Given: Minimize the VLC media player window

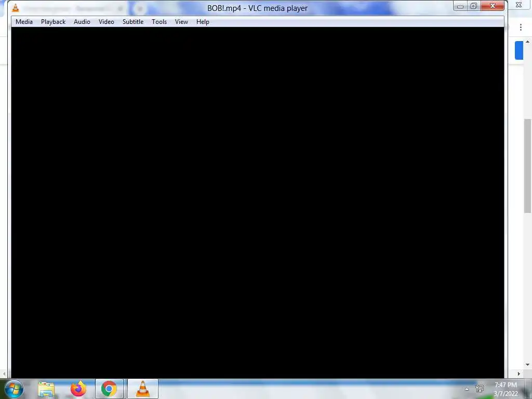Looking at the screenshot, I should click(x=460, y=6).
